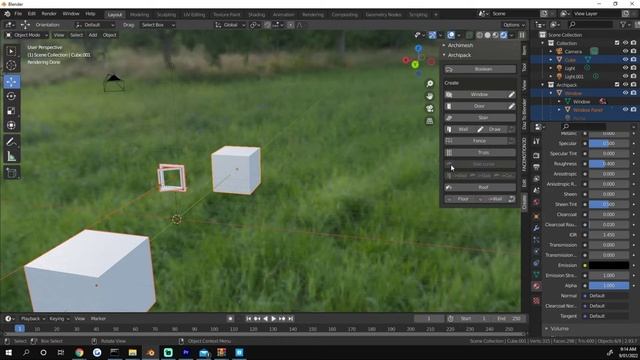The width and height of the screenshot is (640, 360).
Task: Click the zoom magnifier viewport gizmo
Action: [430, 84]
